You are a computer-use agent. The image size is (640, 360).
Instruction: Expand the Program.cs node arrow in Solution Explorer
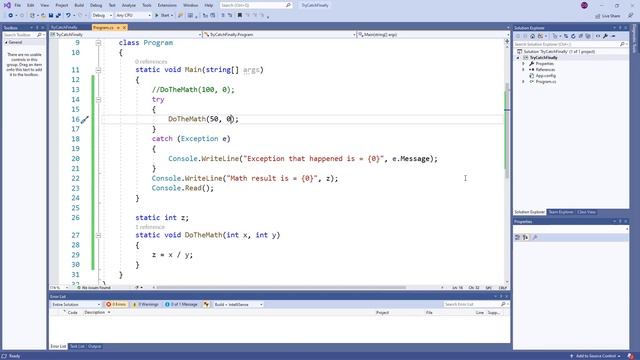pos(524,82)
